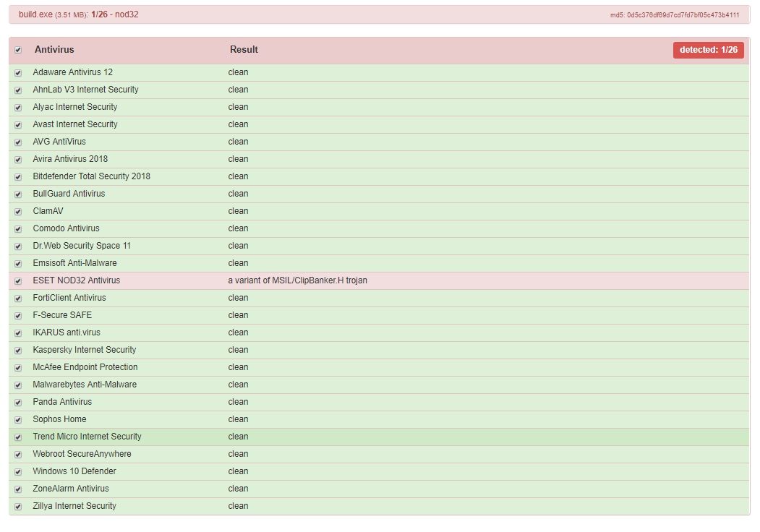Click the red detected: 1/26 badge
Viewport: 760px width, 532px height.
click(x=708, y=50)
